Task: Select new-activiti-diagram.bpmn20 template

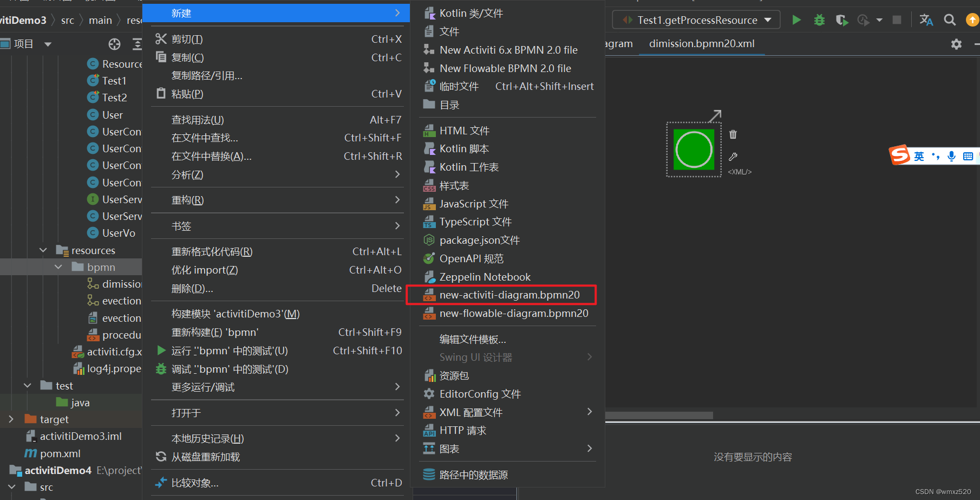Action: pyautogui.click(x=507, y=295)
